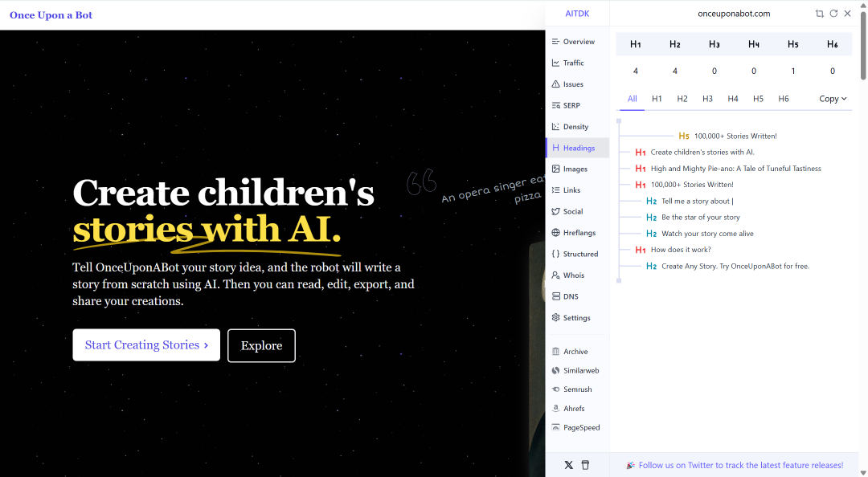
Task: Close the AITDK panel
Action: 848,14
